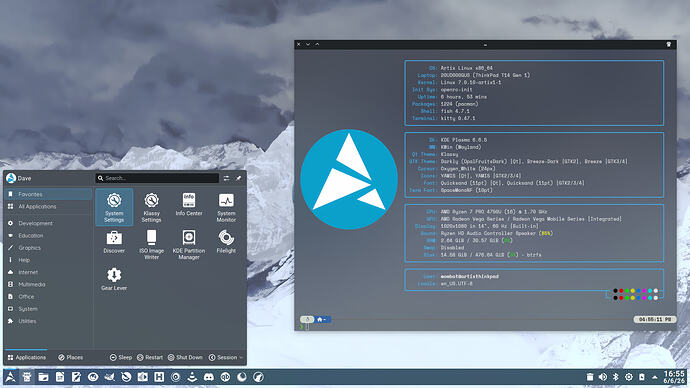Click the H icon in taskbar
This screenshot has width=690, height=388.
tap(159, 377)
